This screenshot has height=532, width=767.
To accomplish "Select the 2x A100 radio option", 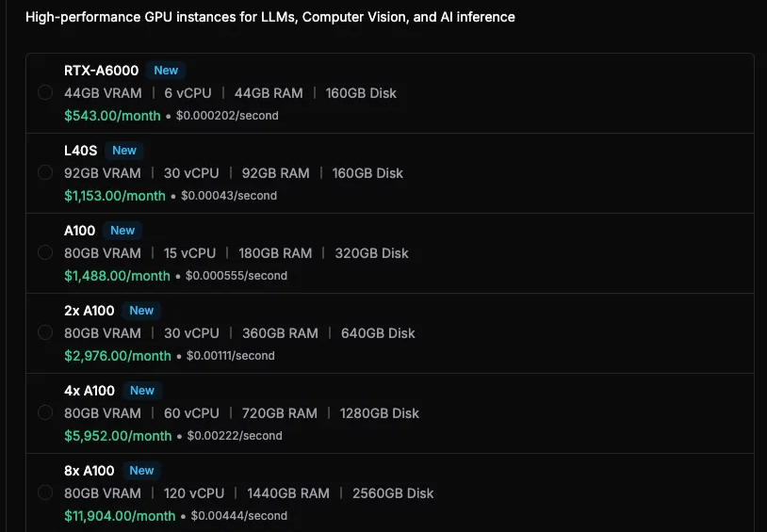I will click(45, 333).
